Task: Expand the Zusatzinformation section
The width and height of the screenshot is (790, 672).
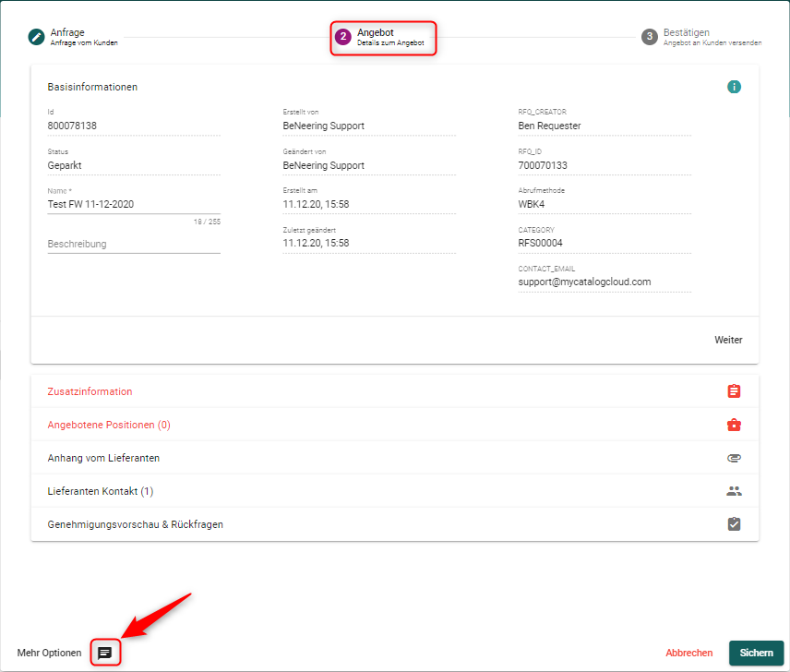Action: point(90,391)
